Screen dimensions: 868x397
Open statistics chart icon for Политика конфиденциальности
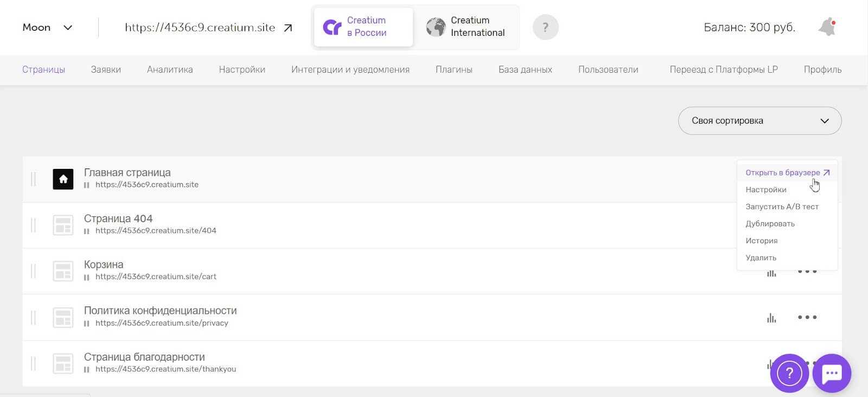tap(771, 318)
